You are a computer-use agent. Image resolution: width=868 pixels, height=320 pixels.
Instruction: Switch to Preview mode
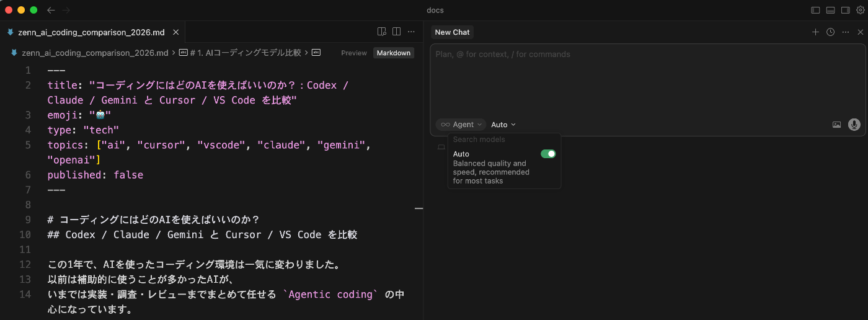click(x=354, y=53)
